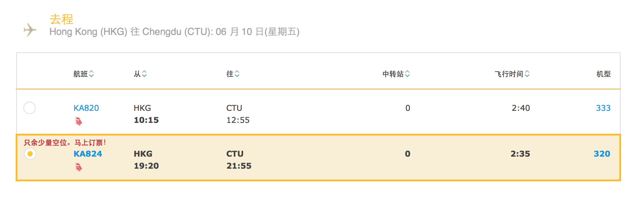Select the KA820 flight radio button
This screenshot has width=644, height=200.
click(29, 108)
